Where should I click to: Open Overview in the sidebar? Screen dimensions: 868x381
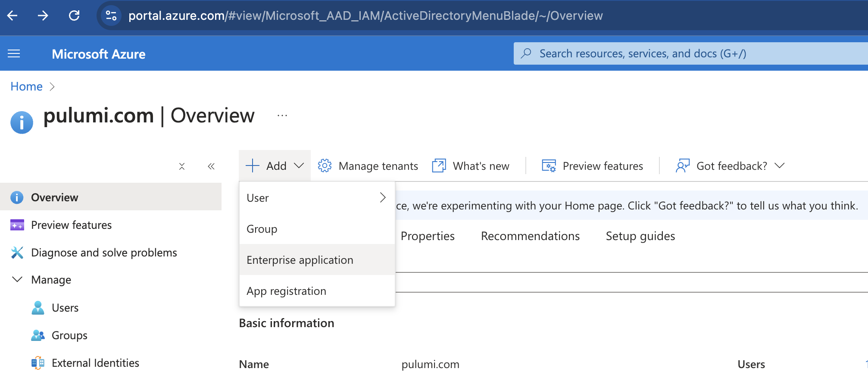[x=111, y=197]
